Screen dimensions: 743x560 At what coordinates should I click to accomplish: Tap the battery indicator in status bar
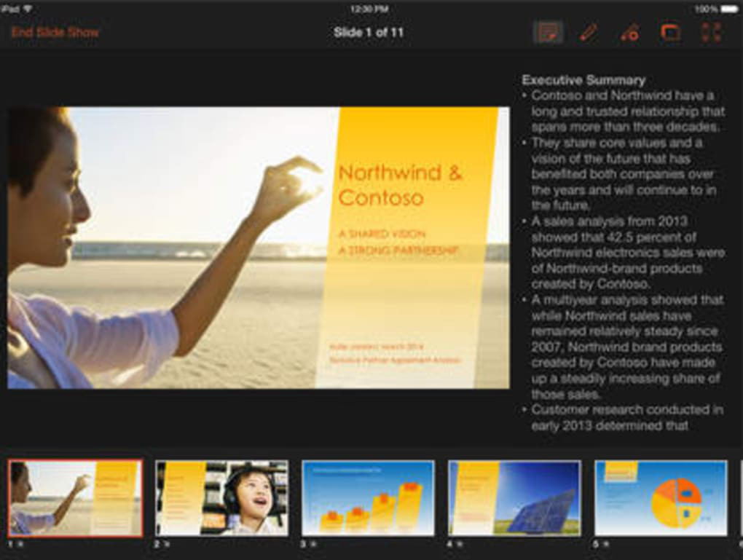click(x=728, y=9)
